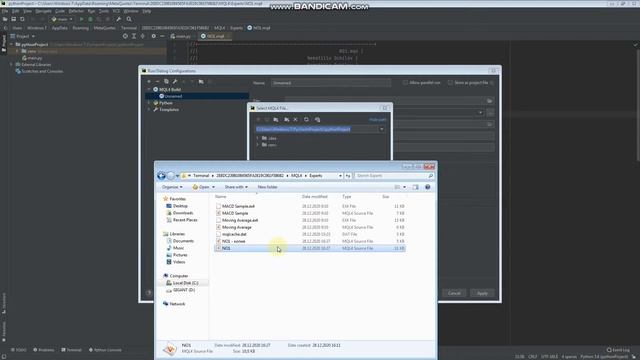Click the Remove configuration minus icon
Screen dimensions: 640x360
[x=157, y=82]
